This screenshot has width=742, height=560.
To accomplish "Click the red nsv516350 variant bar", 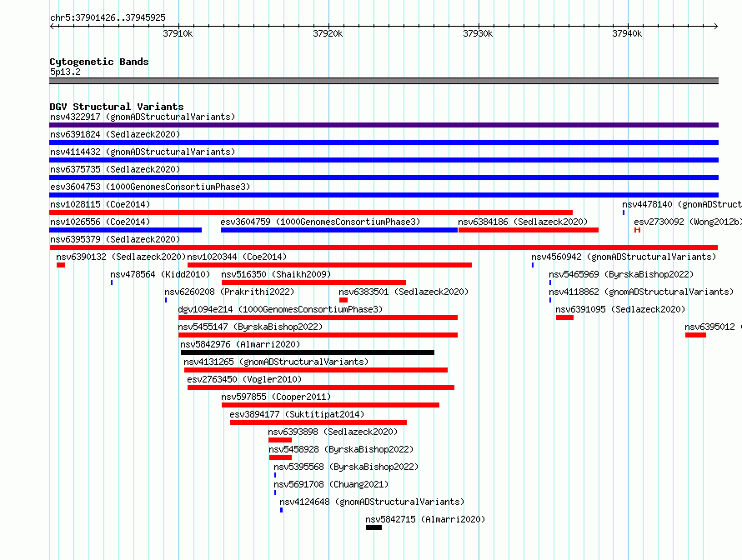I will (x=313, y=282).
